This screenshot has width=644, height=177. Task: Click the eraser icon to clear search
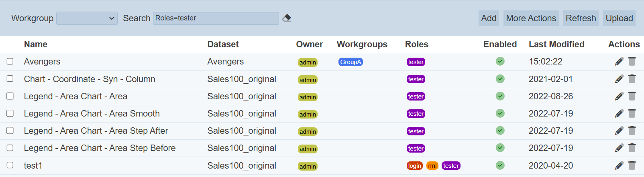[x=287, y=18]
